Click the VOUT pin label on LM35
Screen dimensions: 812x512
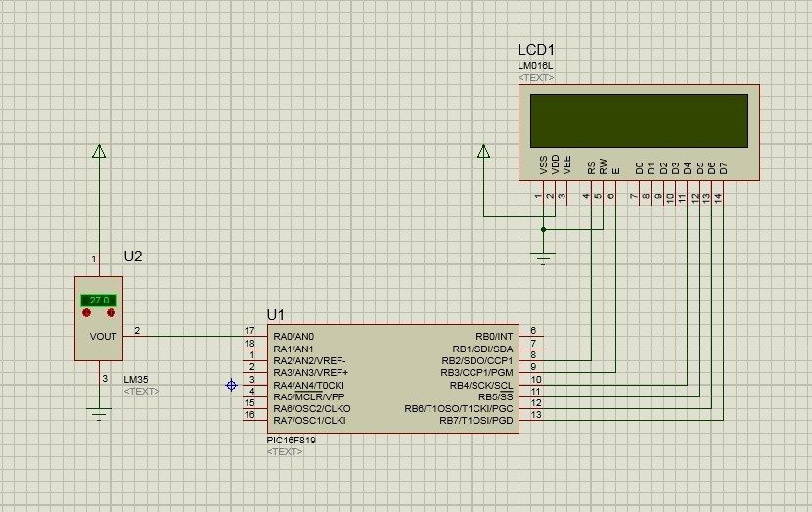tap(103, 337)
